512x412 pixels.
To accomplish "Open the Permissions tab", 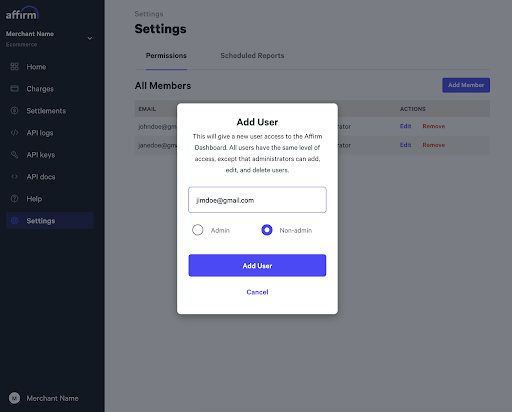I will click(166, 56).
